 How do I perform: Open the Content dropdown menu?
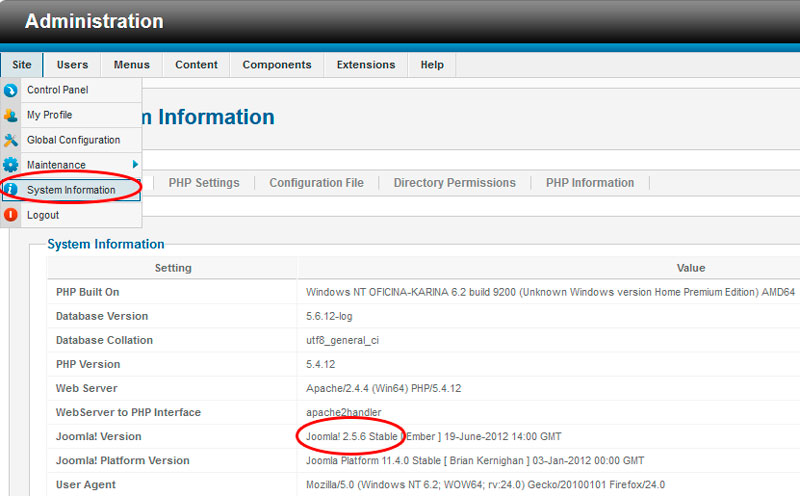pyautogui.click(x=196, y=65)
